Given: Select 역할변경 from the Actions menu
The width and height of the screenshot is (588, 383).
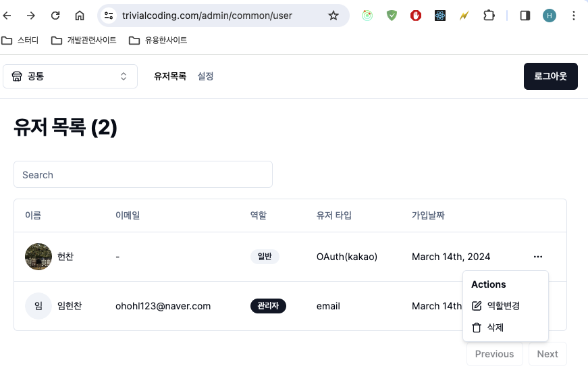Looking at the screenshot, I should [503, 306].
